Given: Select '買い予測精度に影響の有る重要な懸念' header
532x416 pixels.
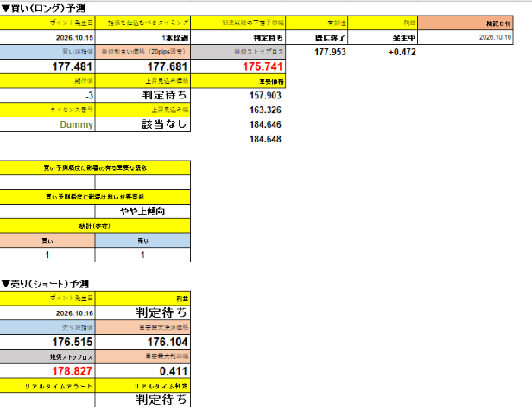Looking at the screenshot, I should click(95, 167).
